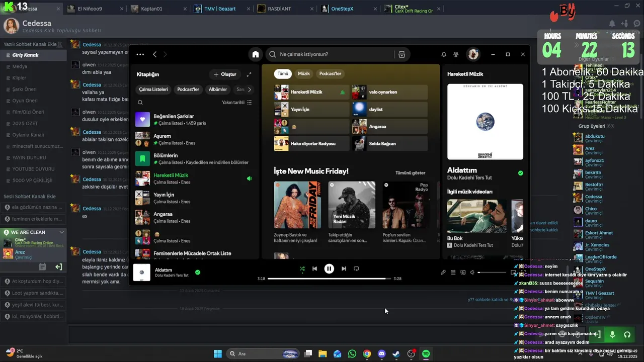Click the album cover in the Now Playing panel
The height and width of the screenshot is (362, 644).
[485, 122]
